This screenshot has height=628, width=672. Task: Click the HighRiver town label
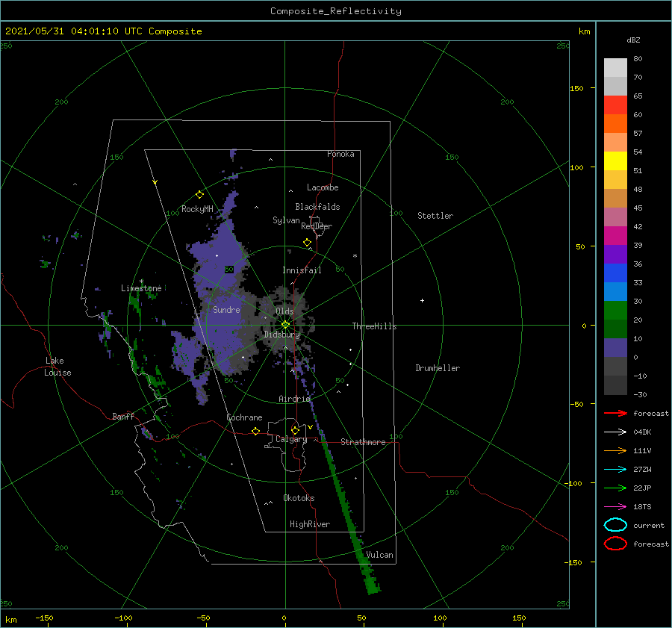tap(310, 524)
